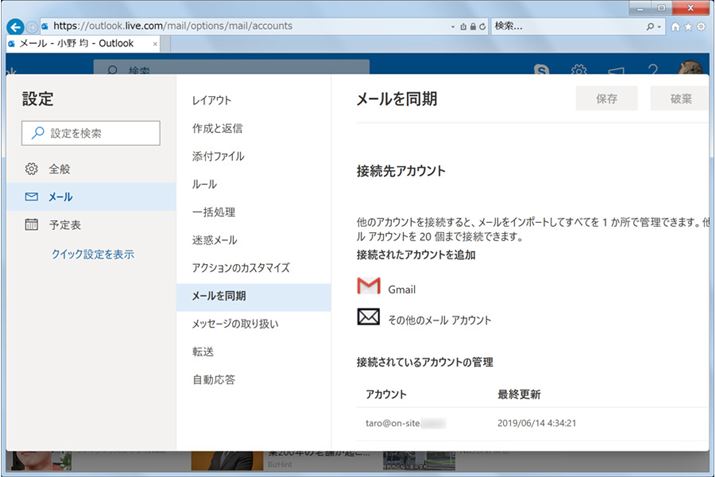Click the browser back arrow button

click(15, 27)
